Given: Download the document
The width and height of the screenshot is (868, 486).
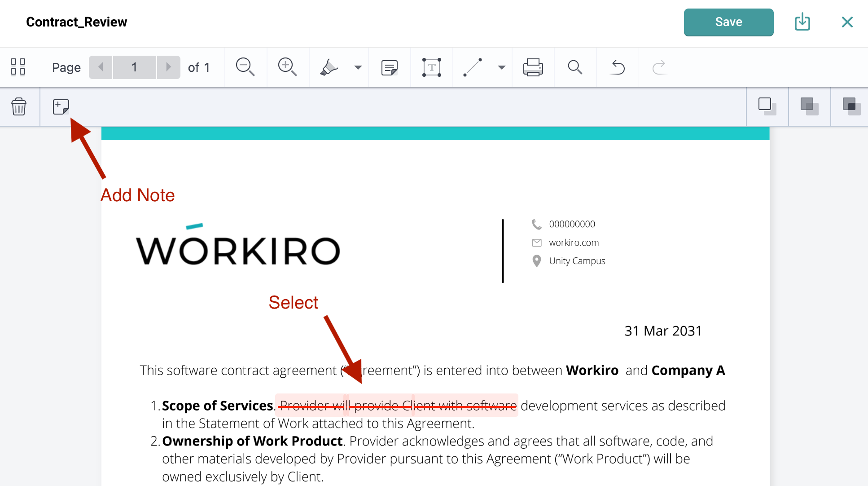Looking at the screenshot, I should tap(802, 22).
